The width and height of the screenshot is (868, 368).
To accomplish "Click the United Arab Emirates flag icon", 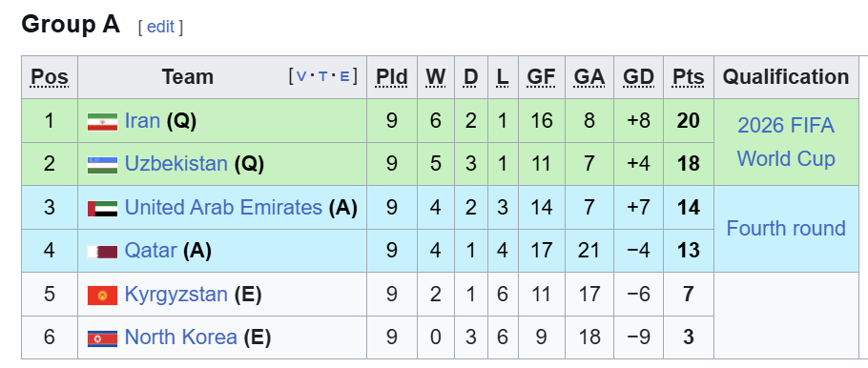I will 102,208.
